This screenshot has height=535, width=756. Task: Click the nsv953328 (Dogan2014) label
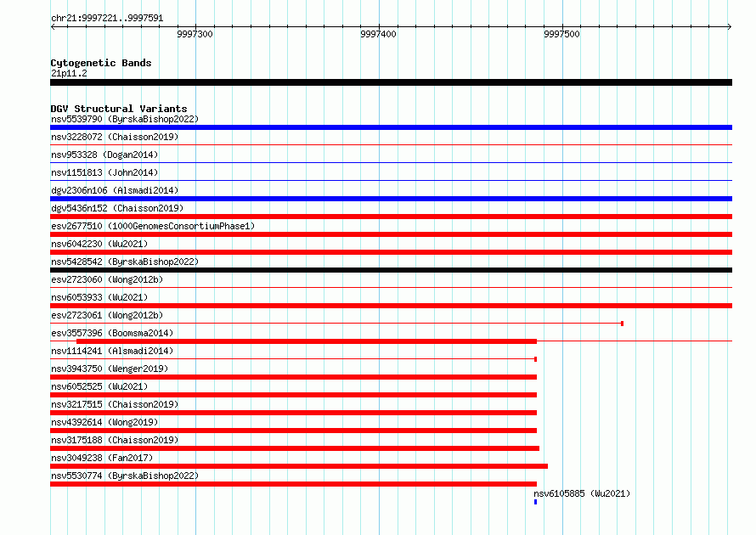(x=104, y=155)
